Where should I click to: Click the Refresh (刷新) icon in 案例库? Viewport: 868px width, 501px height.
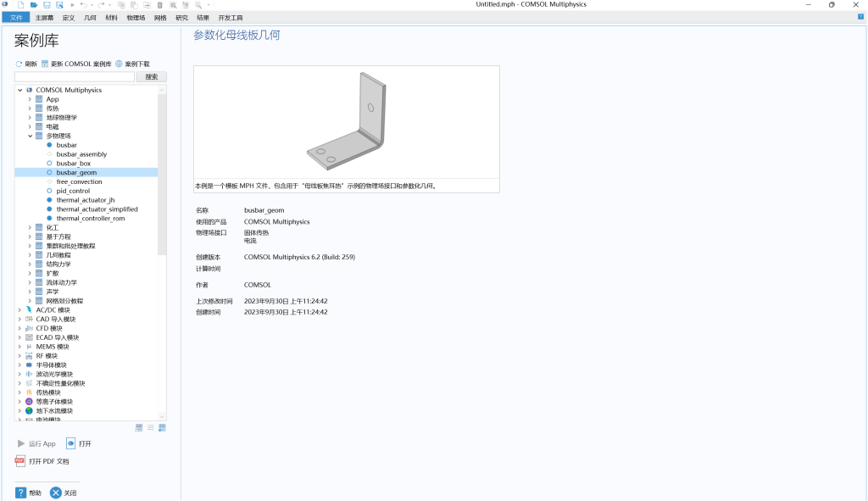click(x=19, y=64)
